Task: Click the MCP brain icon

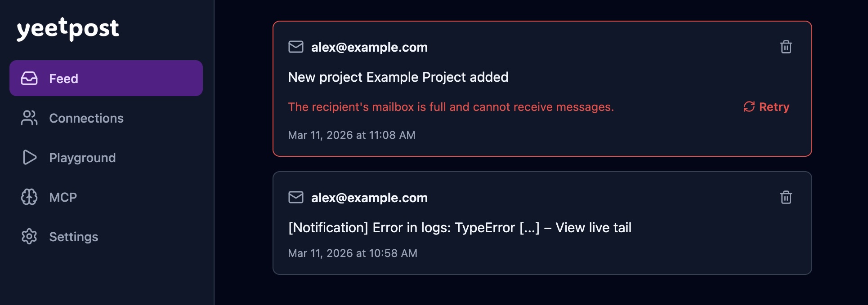Action: point(29,197)
